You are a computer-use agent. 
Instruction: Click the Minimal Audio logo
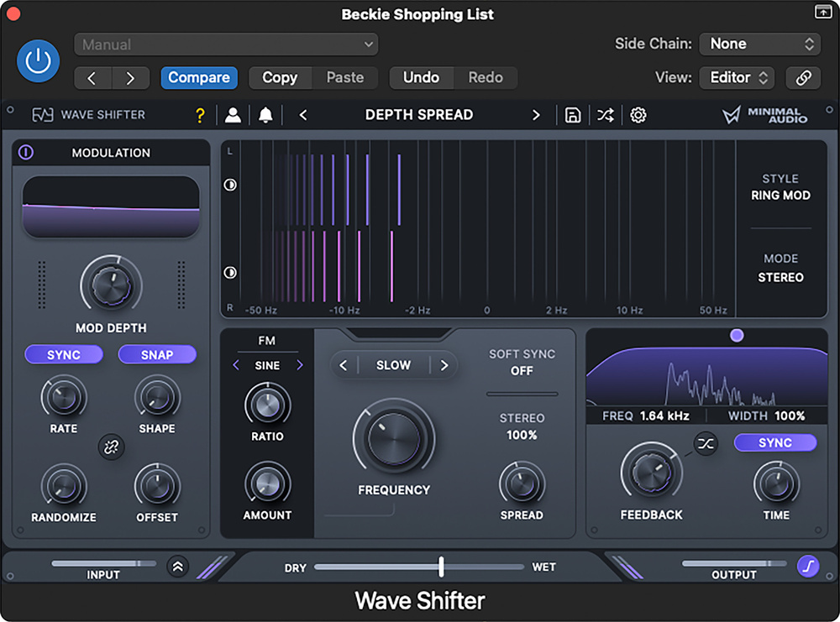click(x=764, y=114)
